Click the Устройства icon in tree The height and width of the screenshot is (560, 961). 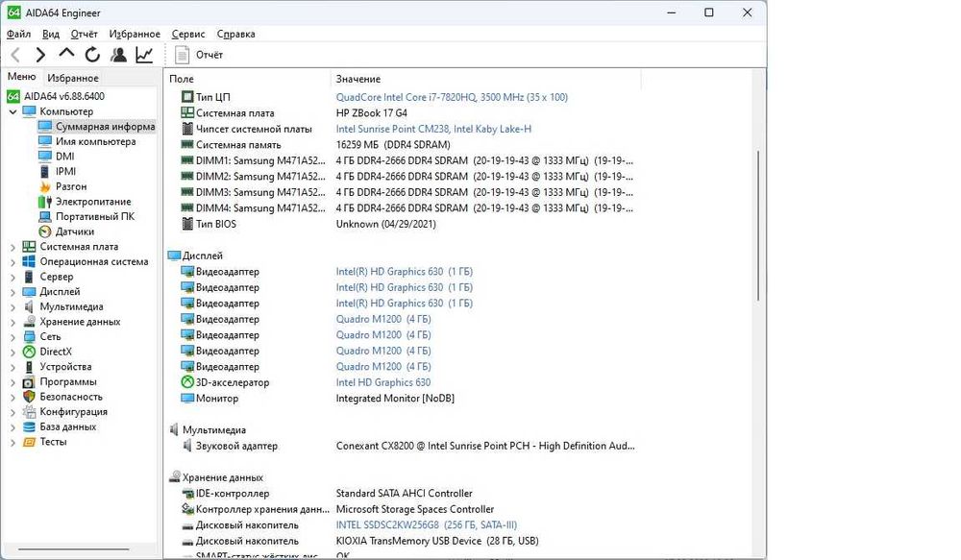(29, 366)
